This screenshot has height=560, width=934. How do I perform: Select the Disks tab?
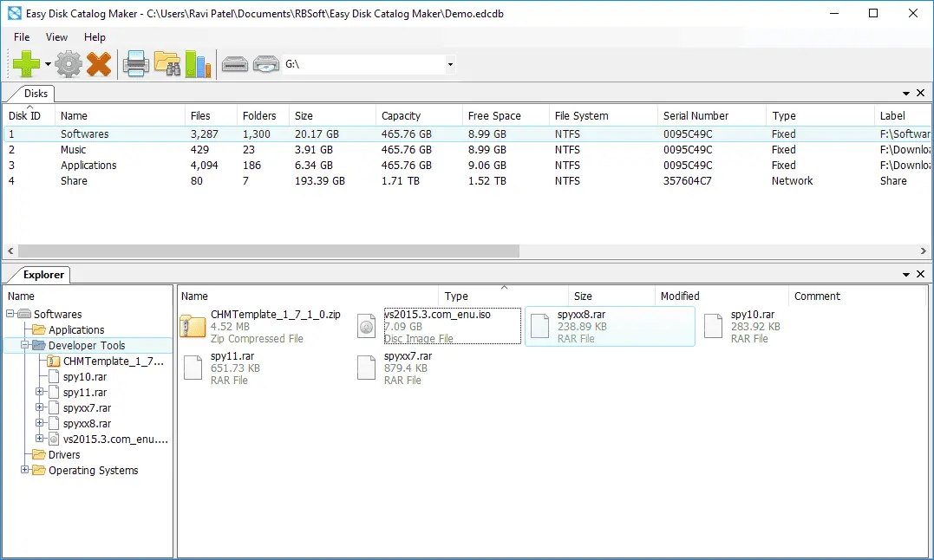[x=36, y=94]
